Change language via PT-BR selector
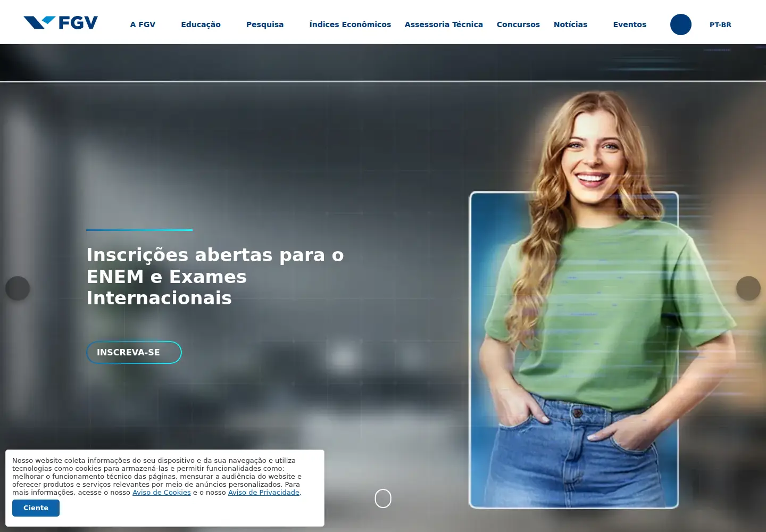 coord(720,24)
